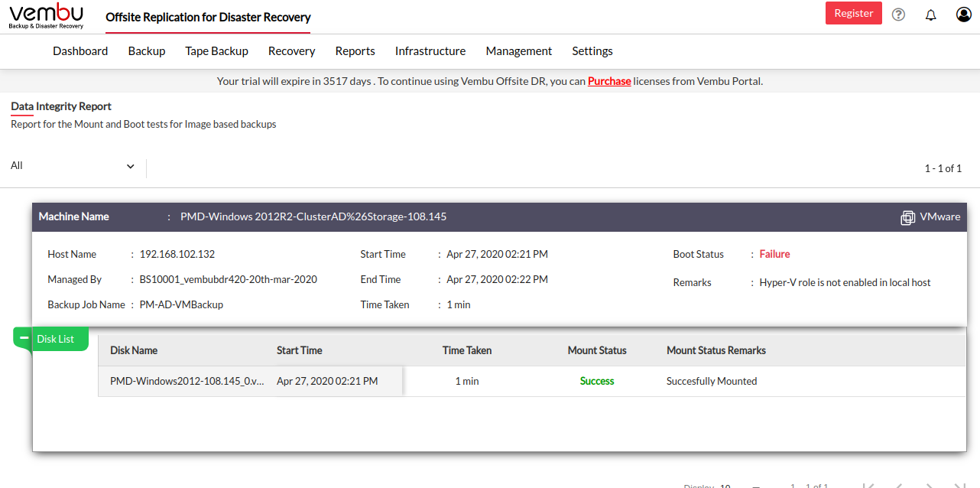Select disk PMD-Windows2012-108.145_0.v... row
This screenshot has width=980, height=488.
click(x=532, y=381)
